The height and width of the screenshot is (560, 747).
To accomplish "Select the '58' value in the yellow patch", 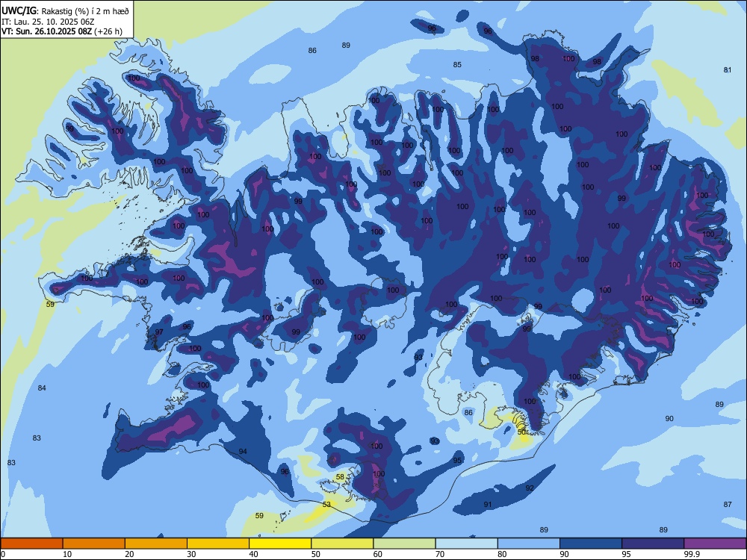I will point(340,476).
